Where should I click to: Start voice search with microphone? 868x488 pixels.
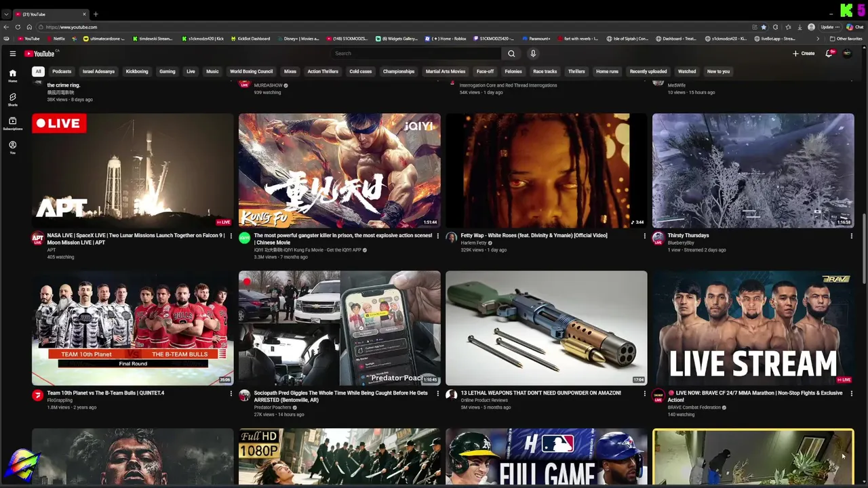click(533, 54)
